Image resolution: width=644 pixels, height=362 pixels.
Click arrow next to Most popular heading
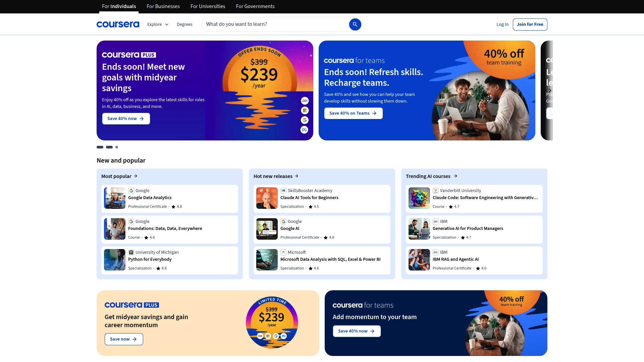click(136, 176)
